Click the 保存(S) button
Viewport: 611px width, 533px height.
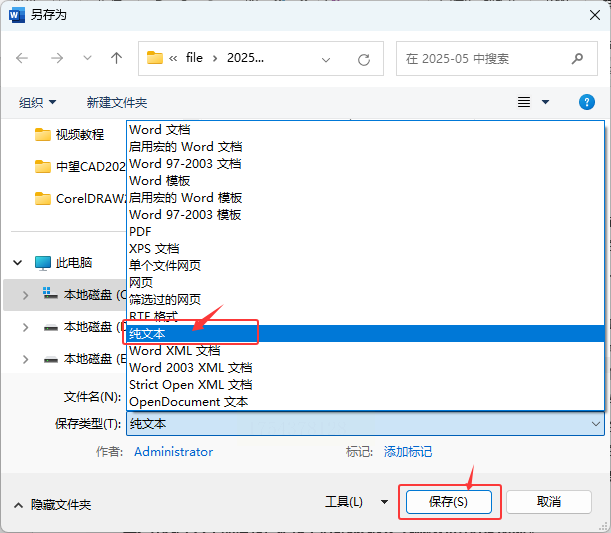(449, 502)
